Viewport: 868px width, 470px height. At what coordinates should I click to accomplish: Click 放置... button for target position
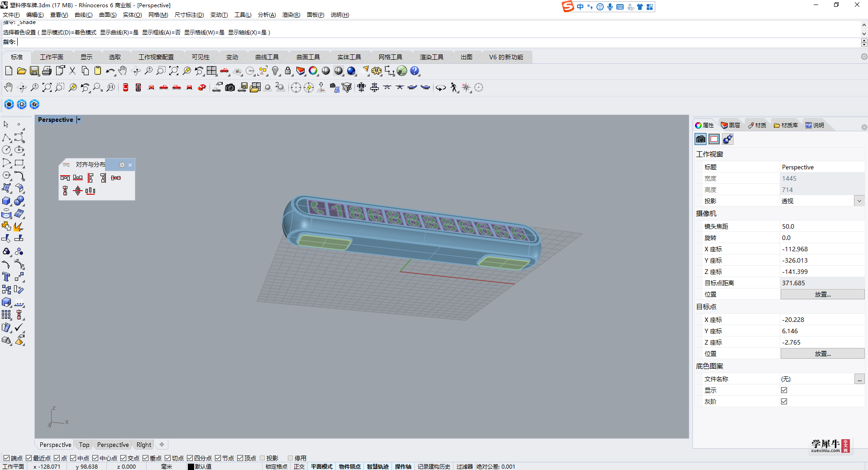pos(822,354)
